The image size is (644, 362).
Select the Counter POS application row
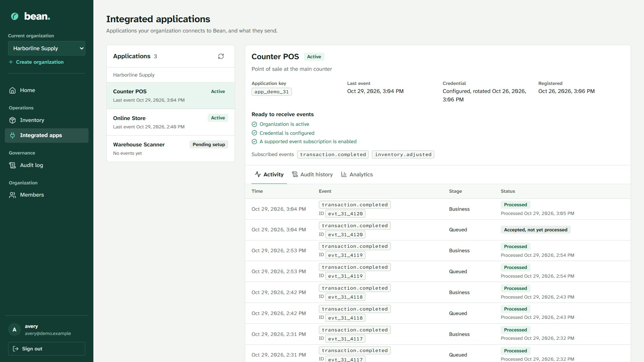click(171, 96)
